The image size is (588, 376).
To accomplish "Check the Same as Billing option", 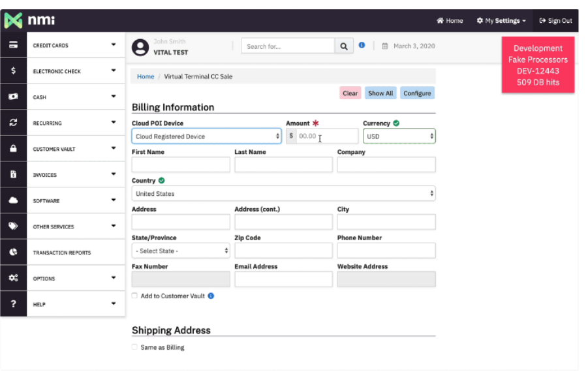I will click(x=134, y=347).
